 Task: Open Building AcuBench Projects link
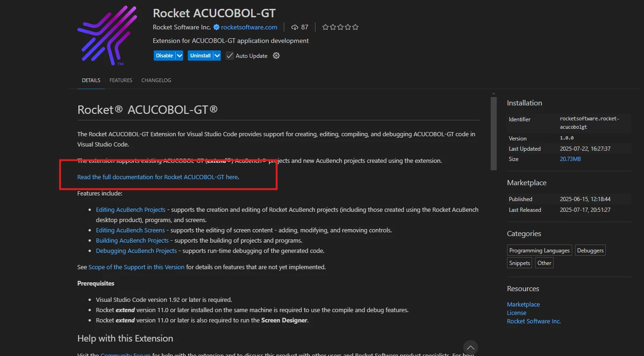pos(132,240)
